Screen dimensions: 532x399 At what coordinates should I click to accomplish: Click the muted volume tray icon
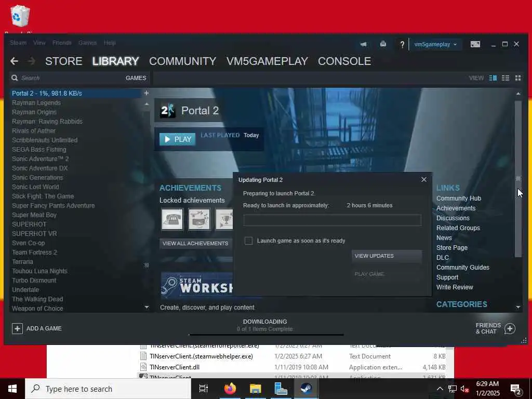point(464,389)
